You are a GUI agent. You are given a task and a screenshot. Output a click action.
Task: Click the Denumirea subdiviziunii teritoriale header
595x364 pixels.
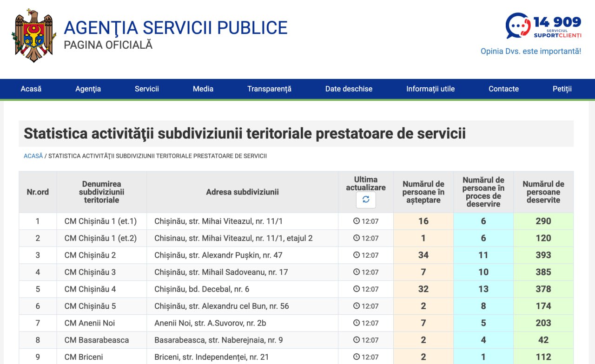[101, 192]
